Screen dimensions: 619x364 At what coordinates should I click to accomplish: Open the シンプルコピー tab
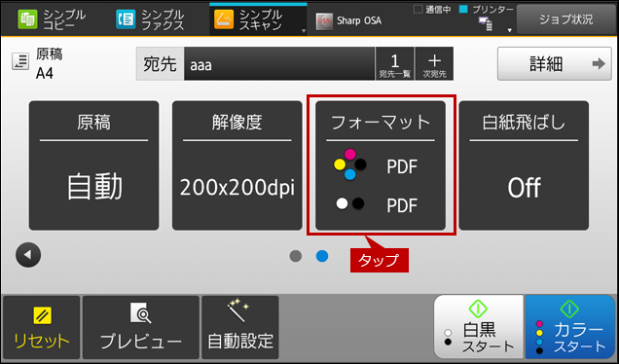(x=53, y=19)
